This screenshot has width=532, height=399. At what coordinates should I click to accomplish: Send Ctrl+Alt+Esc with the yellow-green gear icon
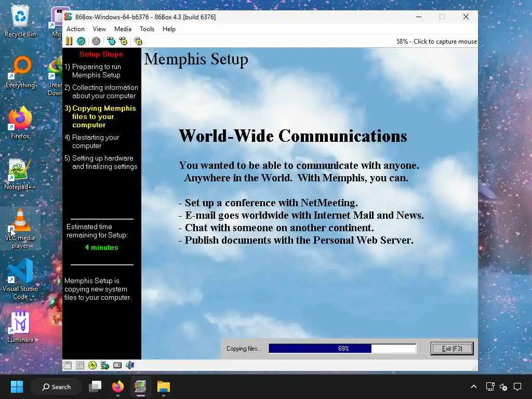point(123,42)
